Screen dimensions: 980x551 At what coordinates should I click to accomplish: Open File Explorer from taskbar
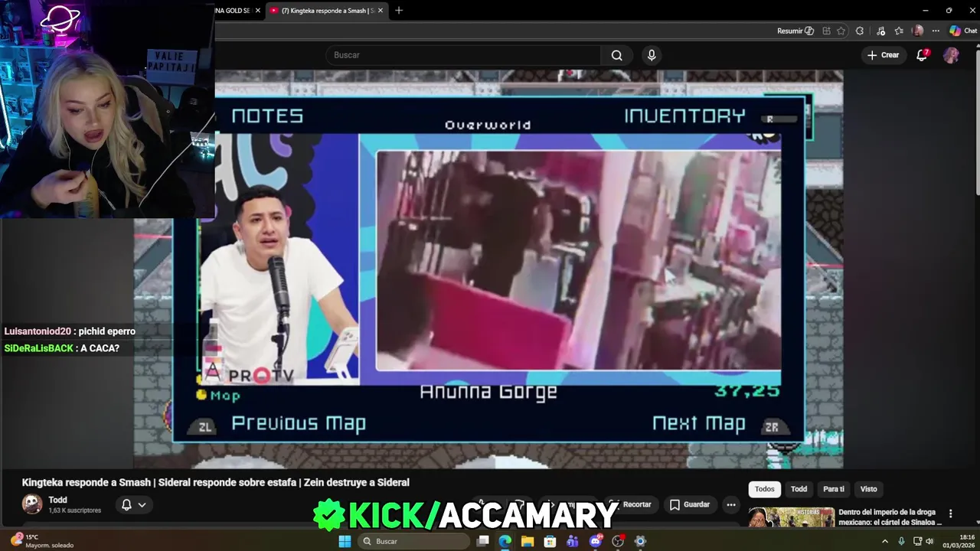(x=528, y=541)
